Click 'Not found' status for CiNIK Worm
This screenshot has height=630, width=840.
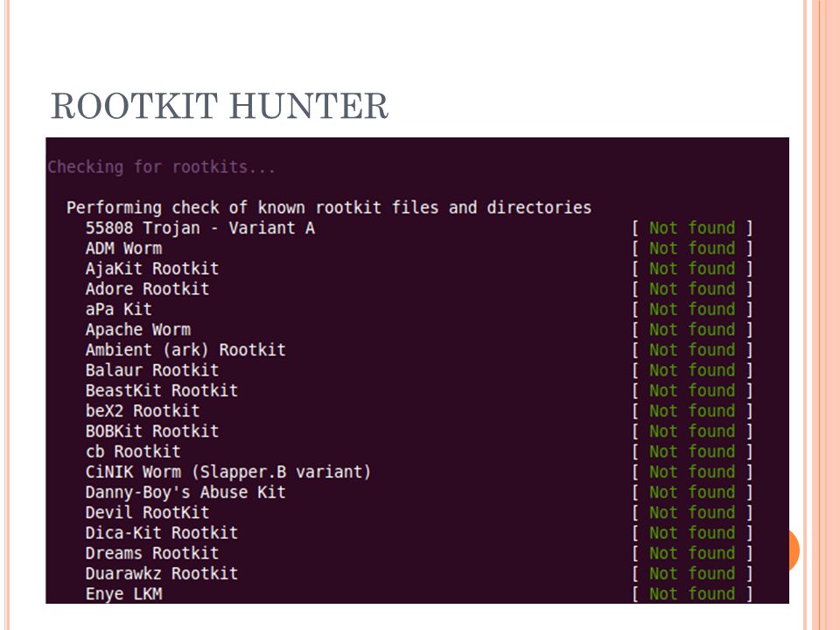692,472
